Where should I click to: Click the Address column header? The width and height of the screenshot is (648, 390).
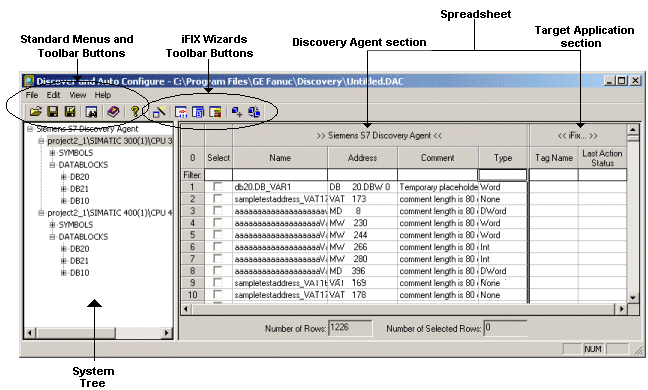pyautogui.click(x=362, y=158)
